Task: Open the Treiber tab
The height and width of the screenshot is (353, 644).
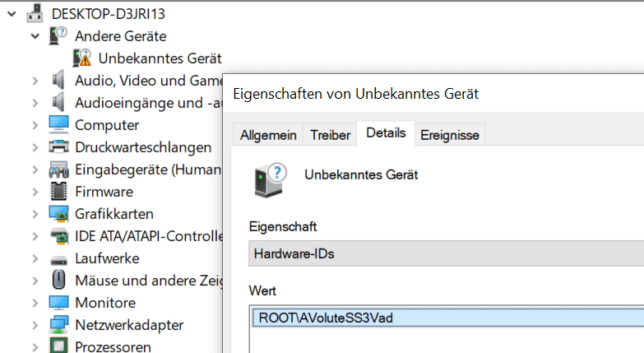Action: point(330,135)
